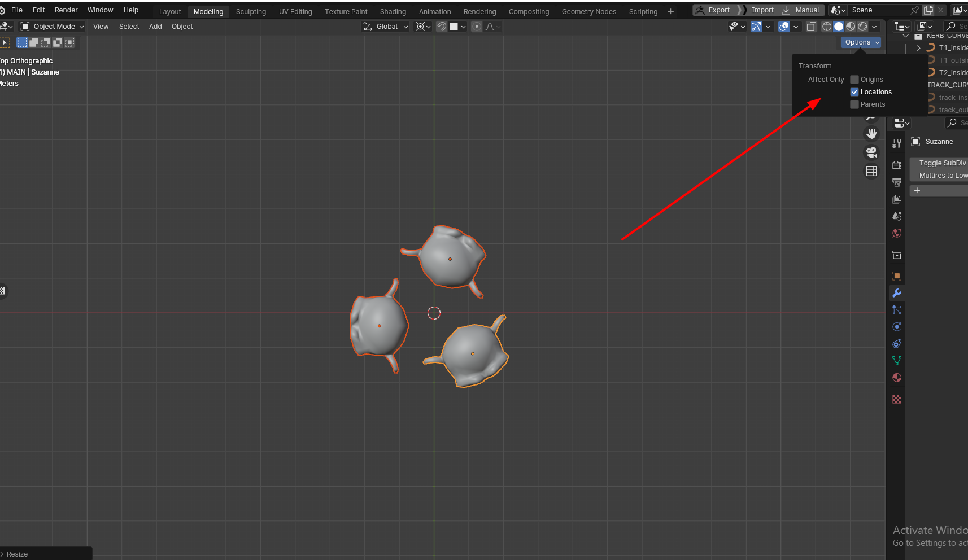Click the Scene name field
The width and height of the screenshot is (968, 560).
877,10
